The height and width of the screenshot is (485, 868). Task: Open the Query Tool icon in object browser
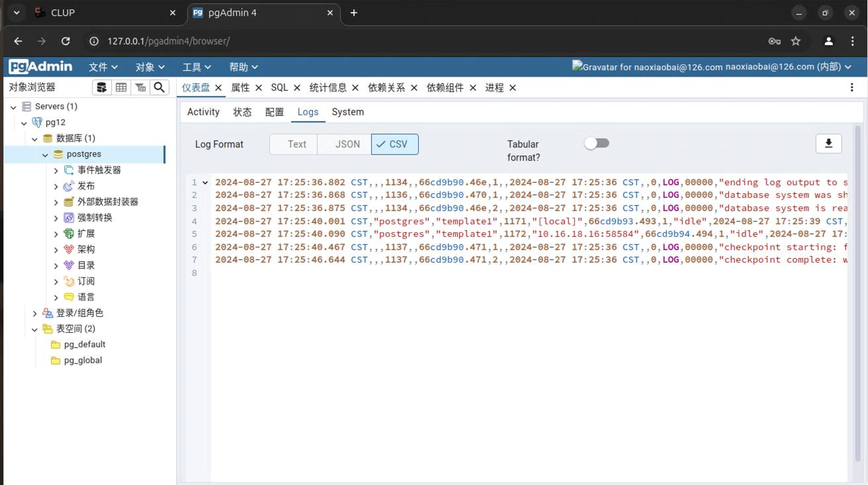point(101,87)
